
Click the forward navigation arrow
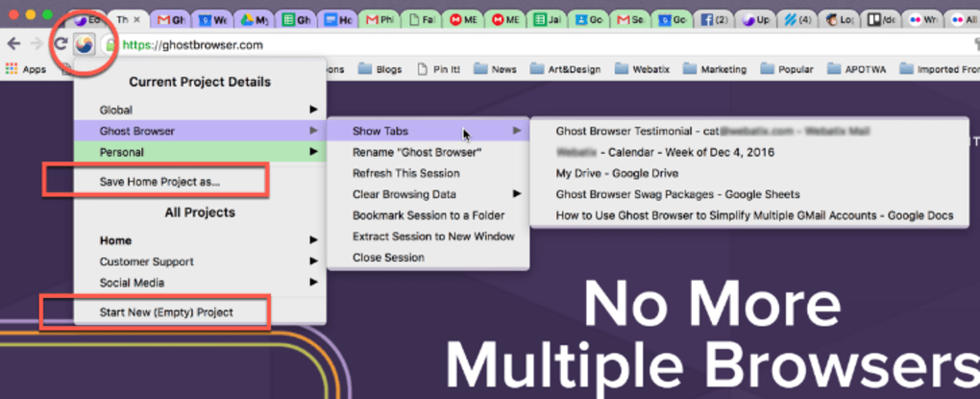(x=37, y=44)
